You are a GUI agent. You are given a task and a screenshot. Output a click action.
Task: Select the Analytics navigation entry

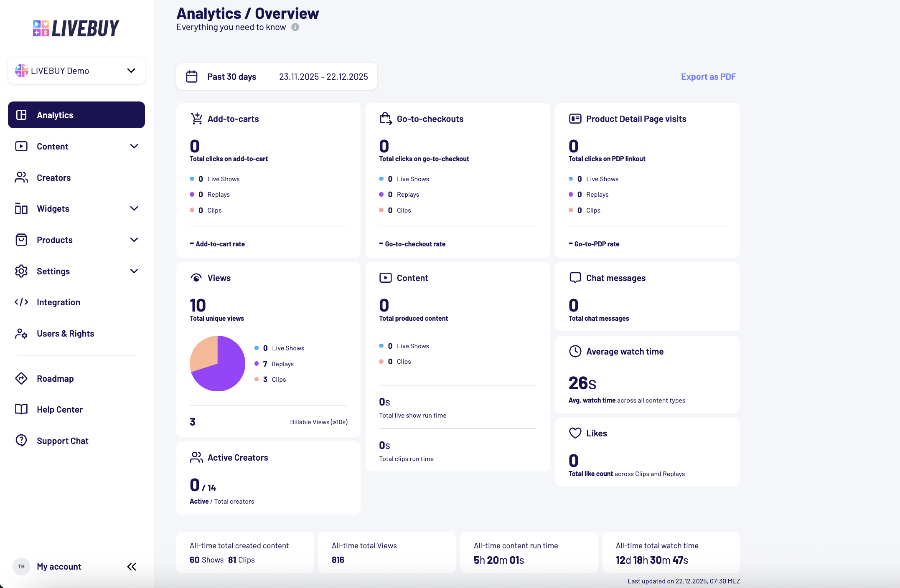click(x=55, y=115)
